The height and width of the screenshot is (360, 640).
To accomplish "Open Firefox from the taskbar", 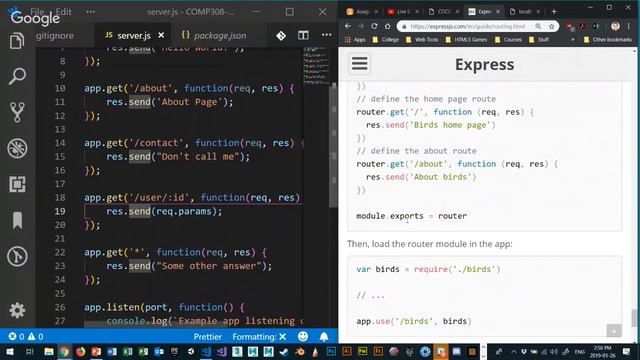I will click(x=80, y=351).
